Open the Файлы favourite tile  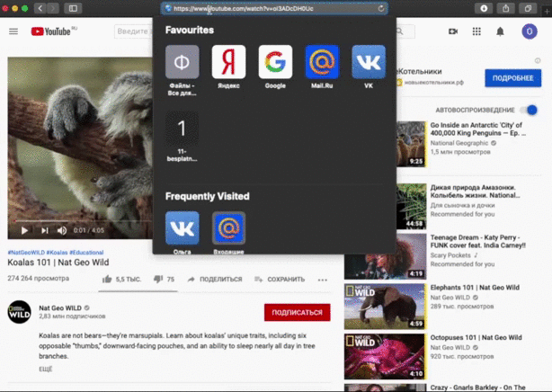pyautogui.click(x=182, y=62)
